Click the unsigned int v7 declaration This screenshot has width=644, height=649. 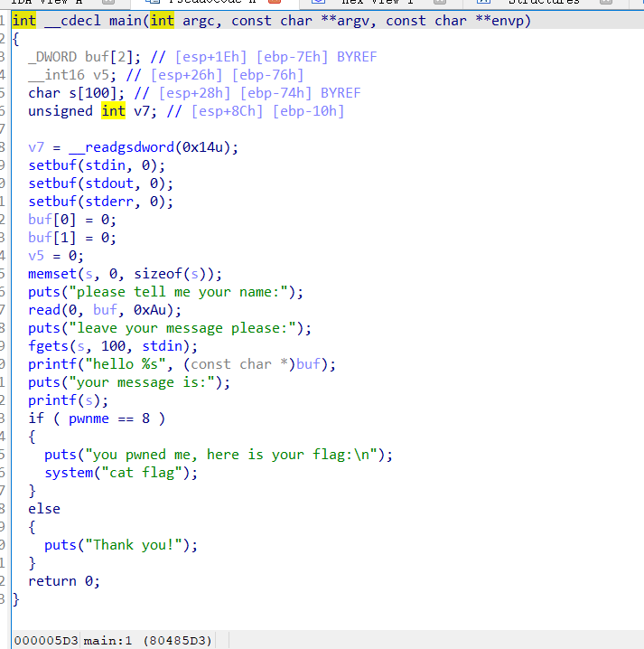pyautogui.click(x=93, y=111)
